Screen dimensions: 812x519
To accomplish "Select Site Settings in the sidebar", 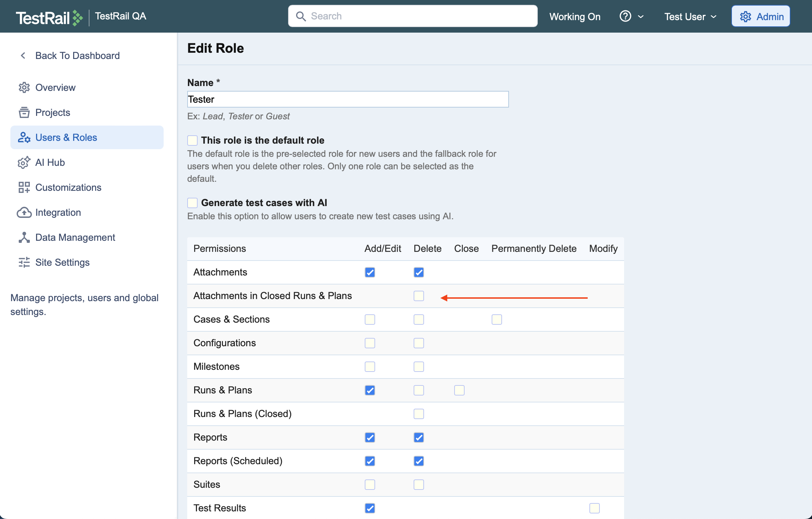I will tap(62, 262).
